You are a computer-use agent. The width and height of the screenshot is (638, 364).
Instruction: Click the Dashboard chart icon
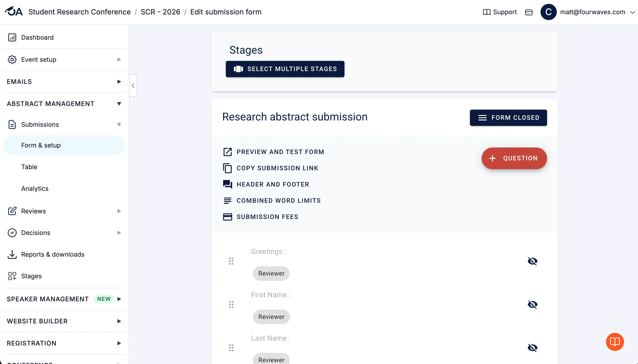pos(12,37)
